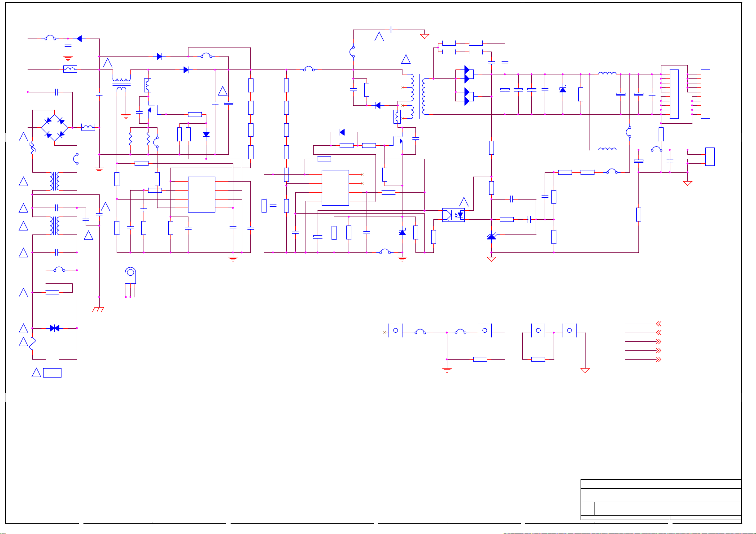
Task: Select the fuse symbol at the top-left input
Action: pos(50,39)
